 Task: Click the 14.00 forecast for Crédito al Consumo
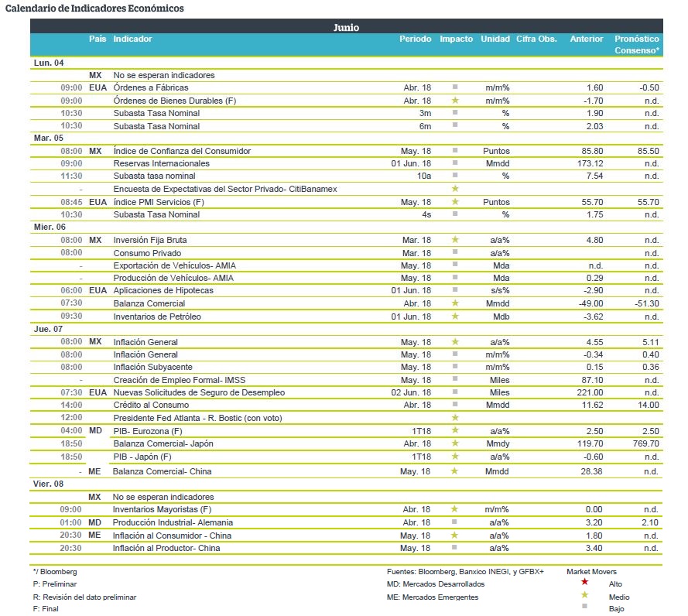click(649, 405)
